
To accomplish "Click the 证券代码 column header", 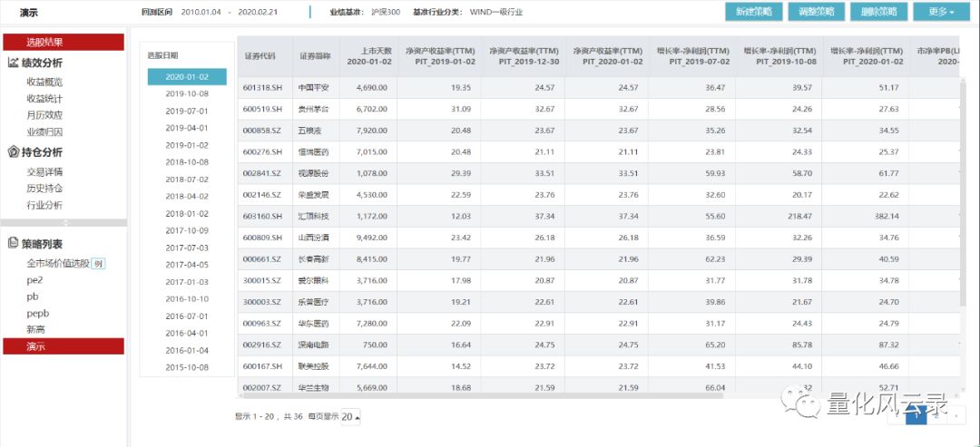I will pyautogui.click(x=260, y=56).
